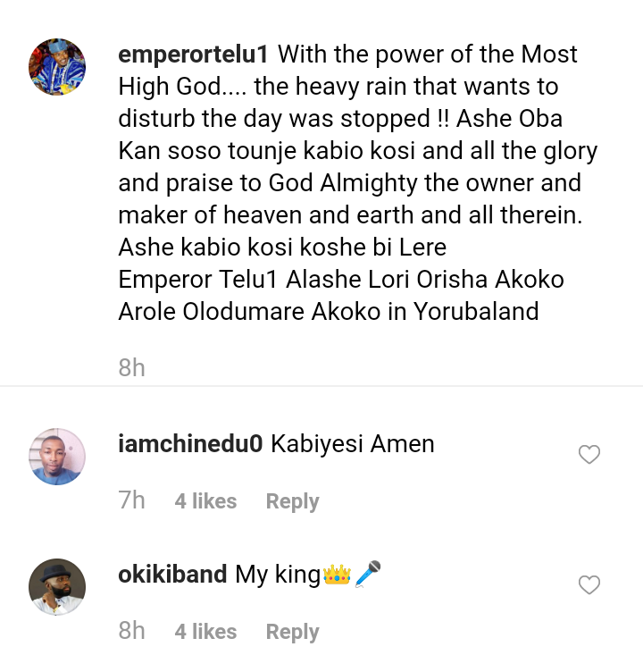Open okikiband's profile avatar
The height and width of the screenshot is (672, 643).
click(57, 587)
